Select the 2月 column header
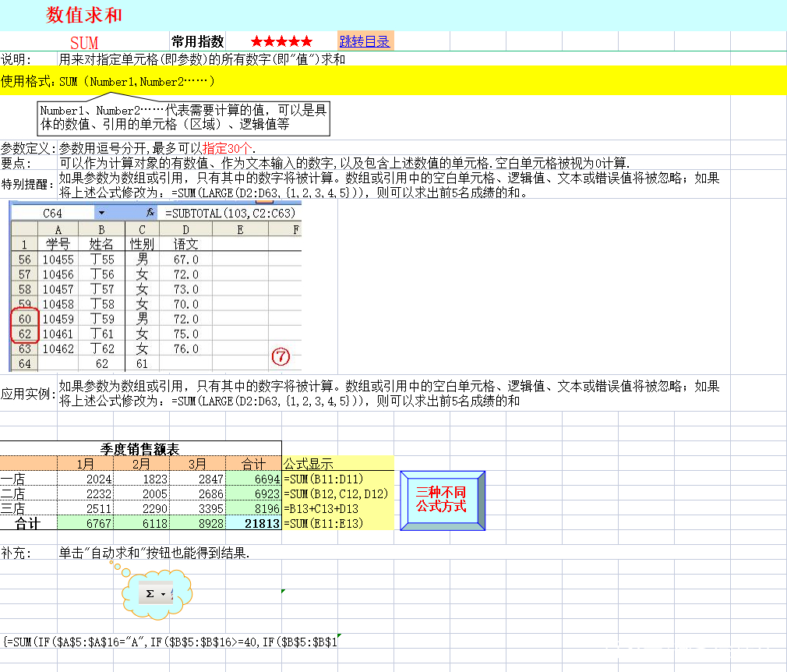 pos(142,463)
